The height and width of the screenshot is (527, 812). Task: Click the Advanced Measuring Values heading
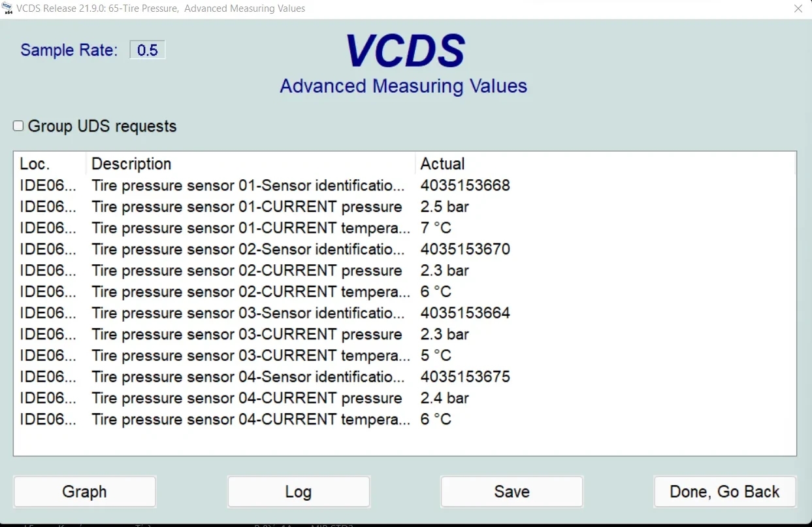click(x=404, y=86)
